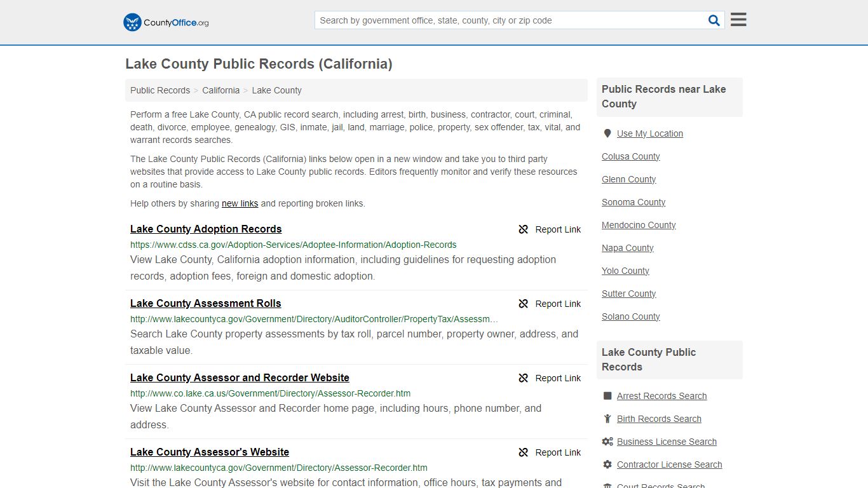This screenshot has height=488, width=868.
Task: Go to Napa County records
Action: [x=628, y=248]
